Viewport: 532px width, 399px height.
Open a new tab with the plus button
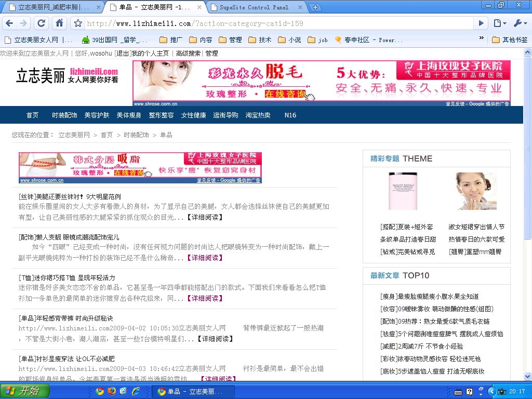315,7
